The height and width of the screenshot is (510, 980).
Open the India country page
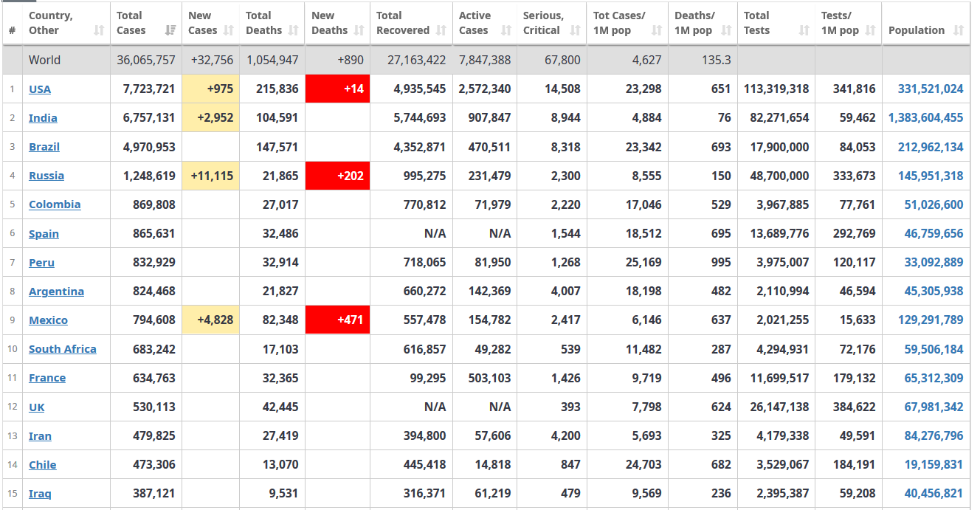click(x=43, y=118)
